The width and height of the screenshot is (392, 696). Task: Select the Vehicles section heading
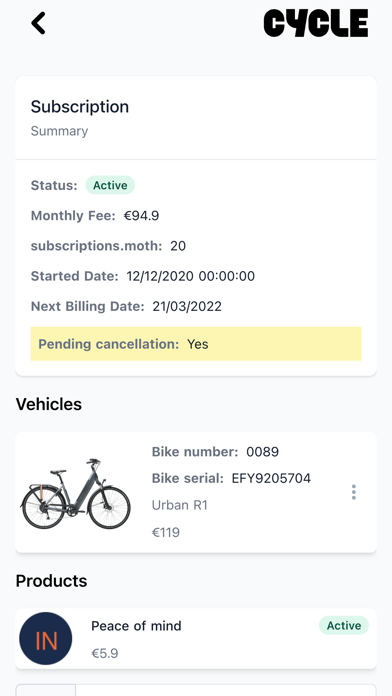pos(49,404)
